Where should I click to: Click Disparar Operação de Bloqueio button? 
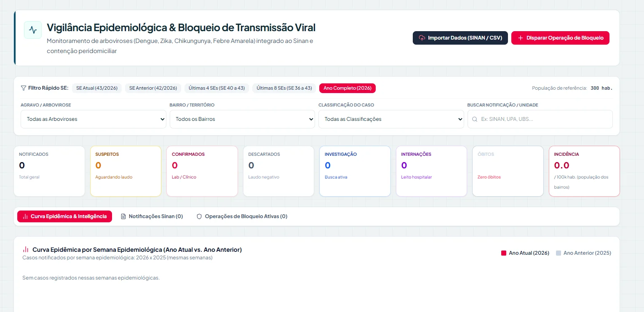(560, 38)
